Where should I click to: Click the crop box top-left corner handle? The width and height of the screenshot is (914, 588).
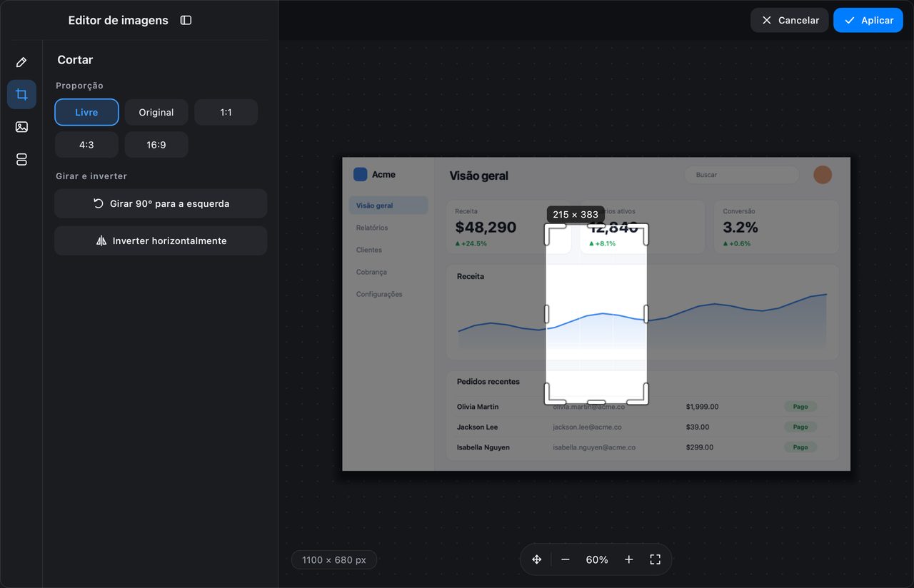[x=555, y=233]
